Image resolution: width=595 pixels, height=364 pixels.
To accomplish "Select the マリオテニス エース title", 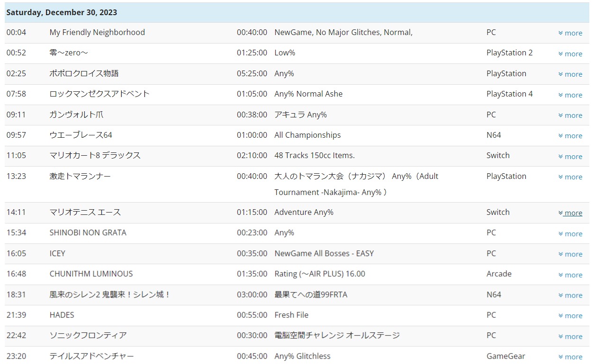I will click(x=85, y=212).
